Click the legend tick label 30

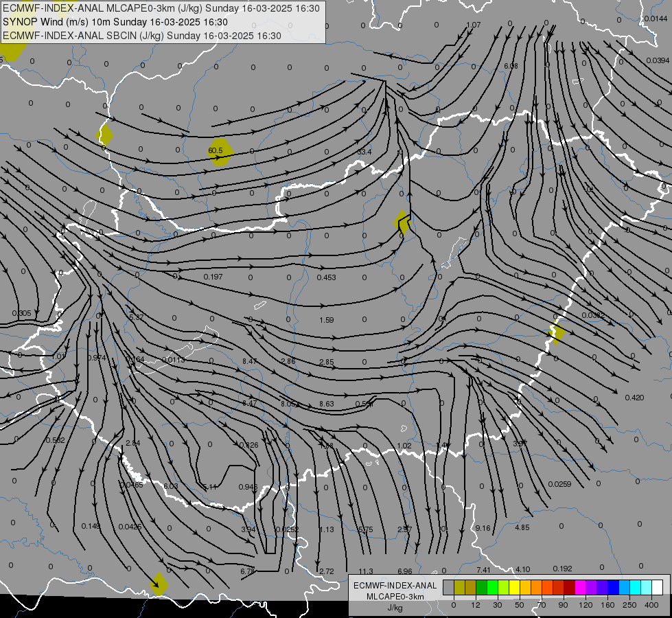[497, 605]
